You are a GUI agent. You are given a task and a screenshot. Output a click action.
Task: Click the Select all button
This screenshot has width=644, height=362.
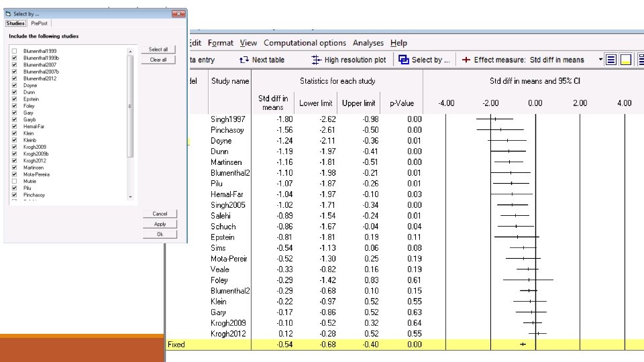[x=158, y=49]
